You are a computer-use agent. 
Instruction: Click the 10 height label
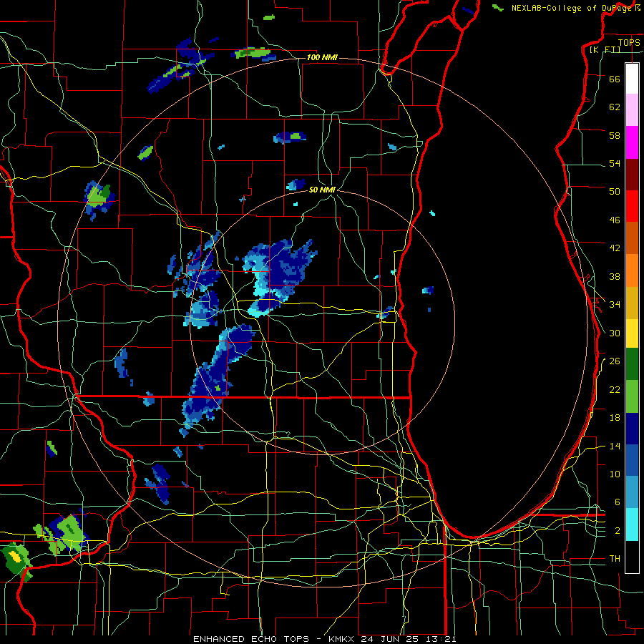[615, 474]
